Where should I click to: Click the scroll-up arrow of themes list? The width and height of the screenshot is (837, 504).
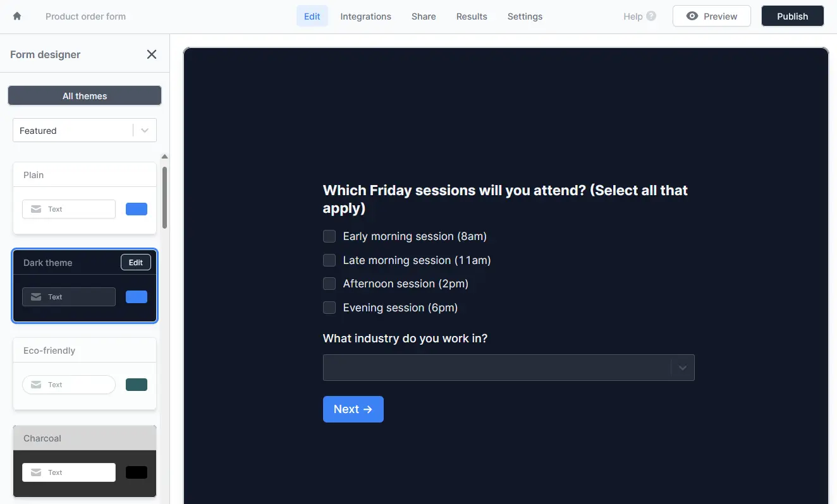[x=165, y=157]
